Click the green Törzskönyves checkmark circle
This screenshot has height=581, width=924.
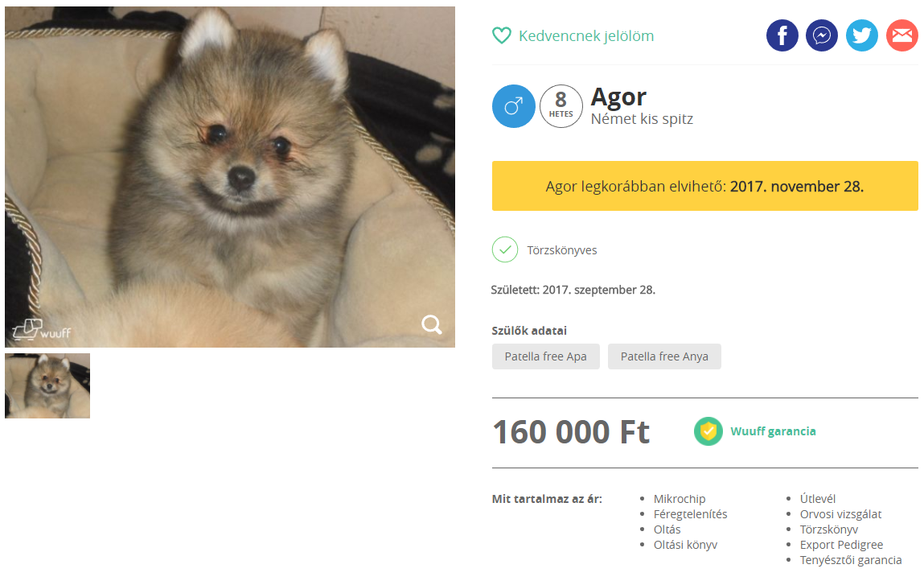click(x=505, y=249)
